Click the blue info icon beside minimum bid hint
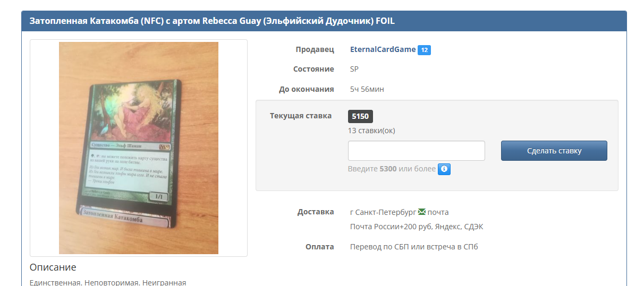 444,169
